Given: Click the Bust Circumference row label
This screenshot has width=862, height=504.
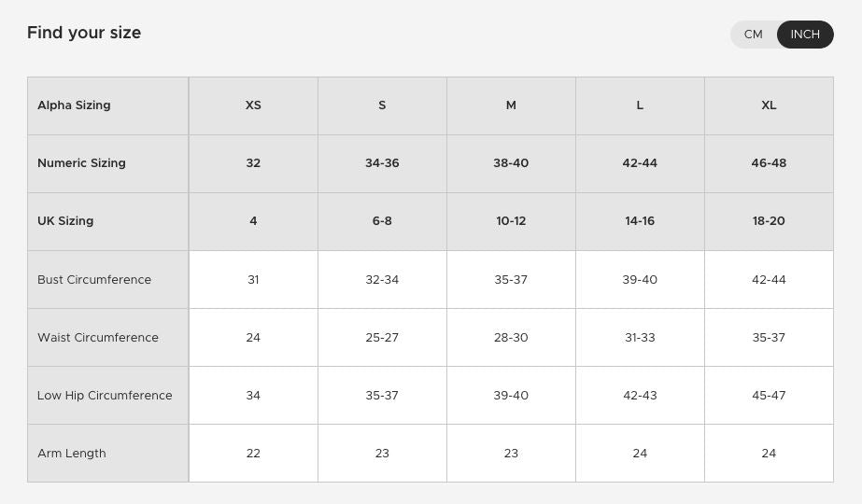Looking at the screenshot, I should coord(94,280).
